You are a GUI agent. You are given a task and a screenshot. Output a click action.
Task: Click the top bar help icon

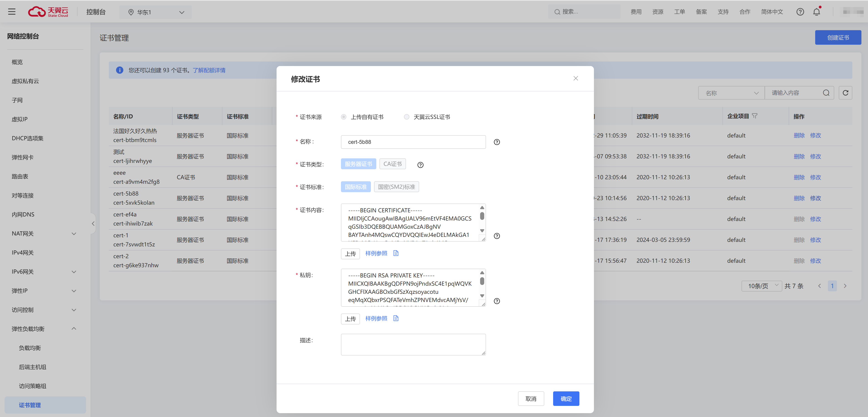point(800,12)
